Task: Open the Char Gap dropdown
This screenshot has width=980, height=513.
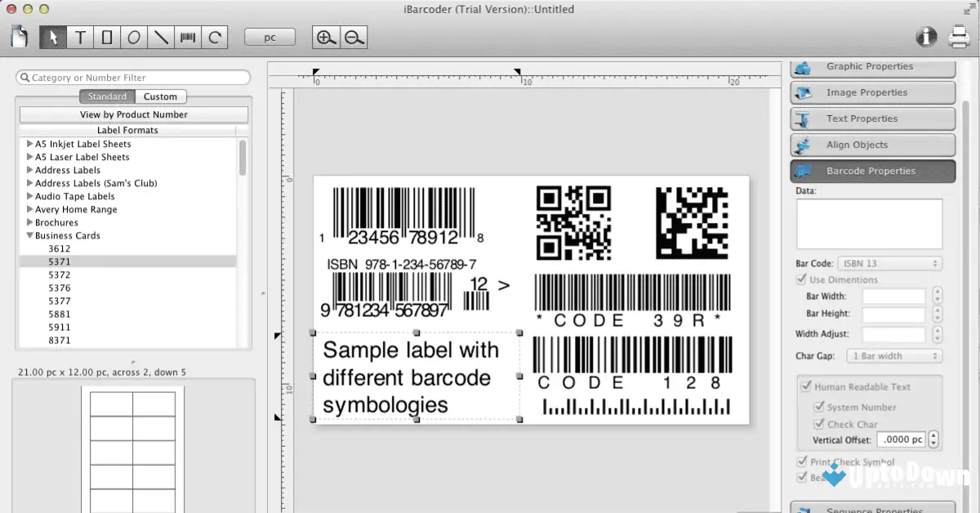Action: [x=894, y=355]
